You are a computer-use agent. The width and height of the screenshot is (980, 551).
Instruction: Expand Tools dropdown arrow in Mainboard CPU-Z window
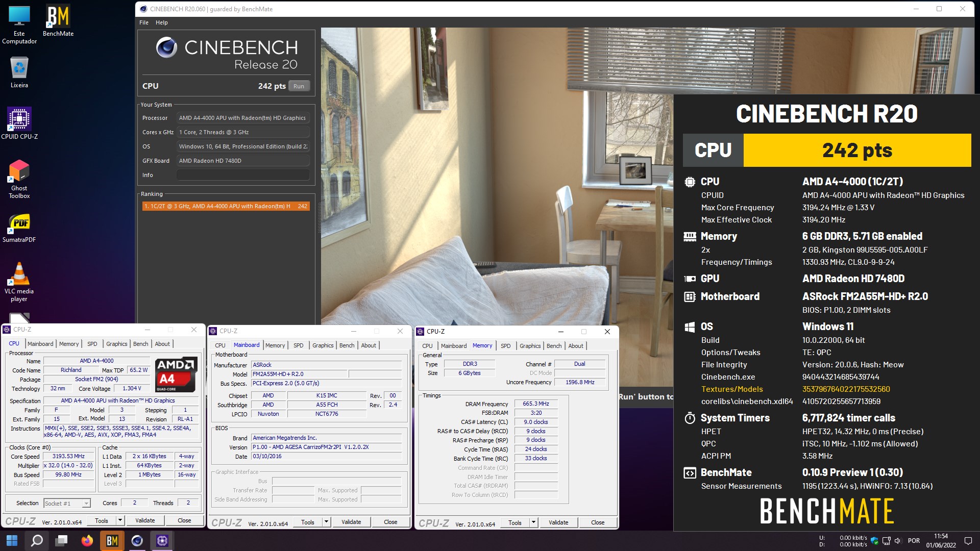point(327,522)
